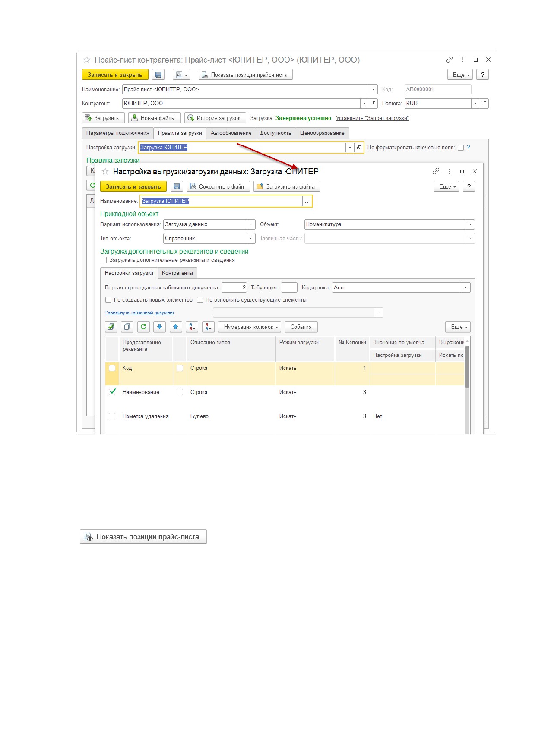Expand Вариант использования dropdown
Image resolution: width=535 pixels, height=756 pixels.
point(251,224)
